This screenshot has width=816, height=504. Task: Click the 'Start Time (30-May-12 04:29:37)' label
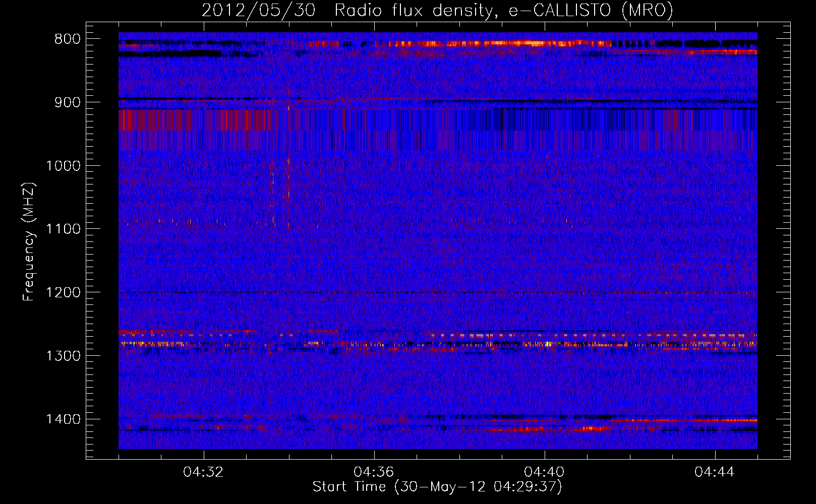point(437,487)
